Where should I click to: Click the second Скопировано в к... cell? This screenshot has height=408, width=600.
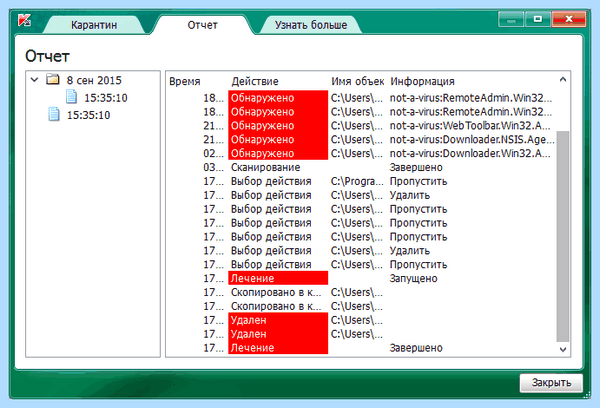tap(276, 306)
